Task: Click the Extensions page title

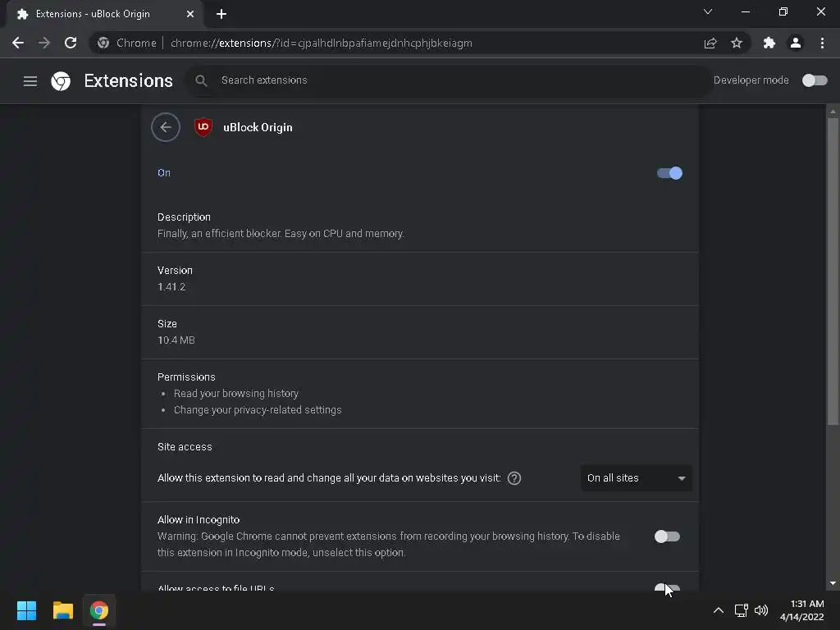Action: pyautogui.click(x=129, y=81)
